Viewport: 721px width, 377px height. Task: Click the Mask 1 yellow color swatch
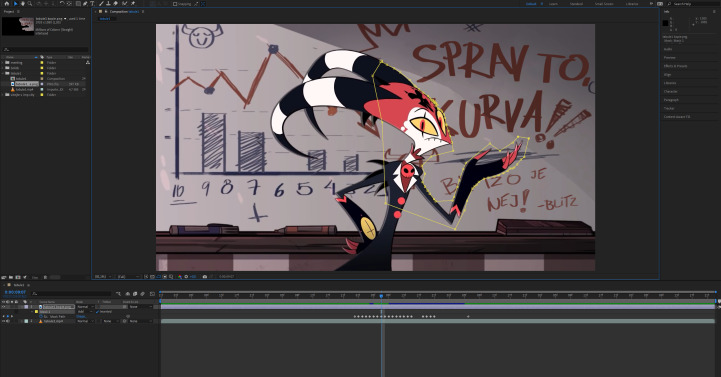pyautogui.click(x=36, y=312)
